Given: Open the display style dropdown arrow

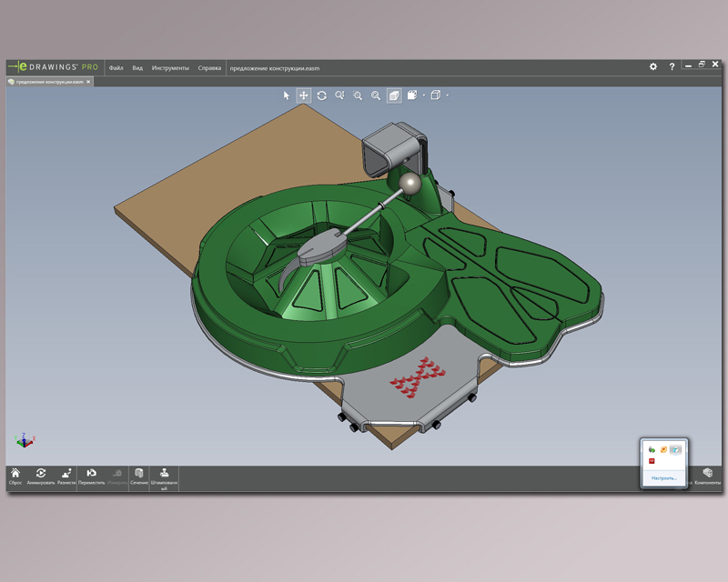Looking at the screenshot, I should 447,95.
